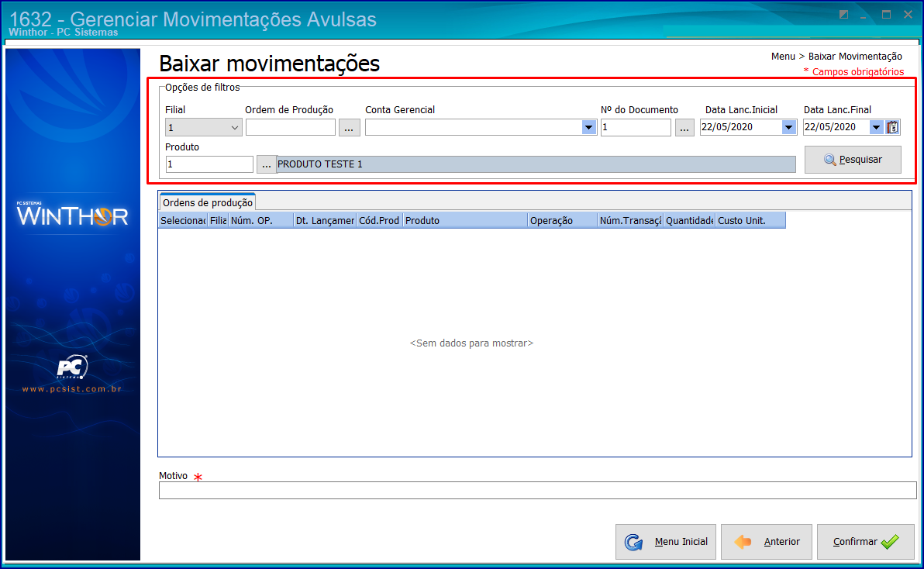Open Nº do Documento lookup ellipsis button
Image resolution: width=924 pixels, height=569 pixels.
[684, 127]
